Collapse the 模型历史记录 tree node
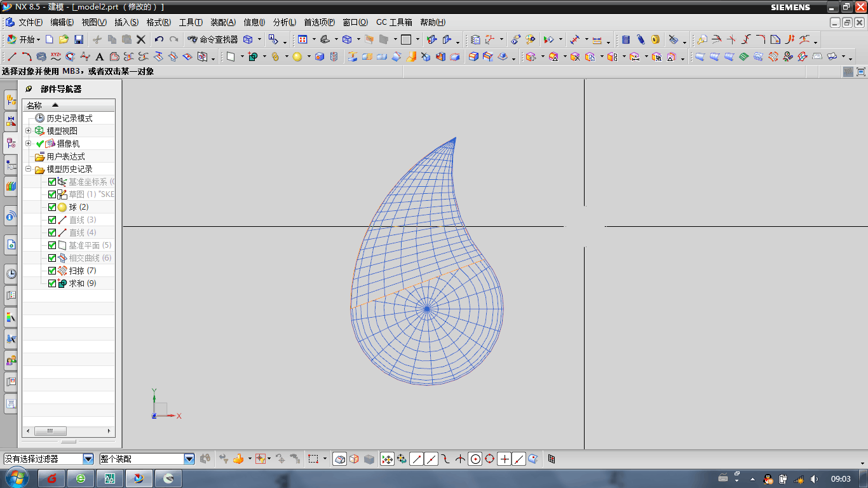The image size is (868, 488). click(x=29, y=169)
